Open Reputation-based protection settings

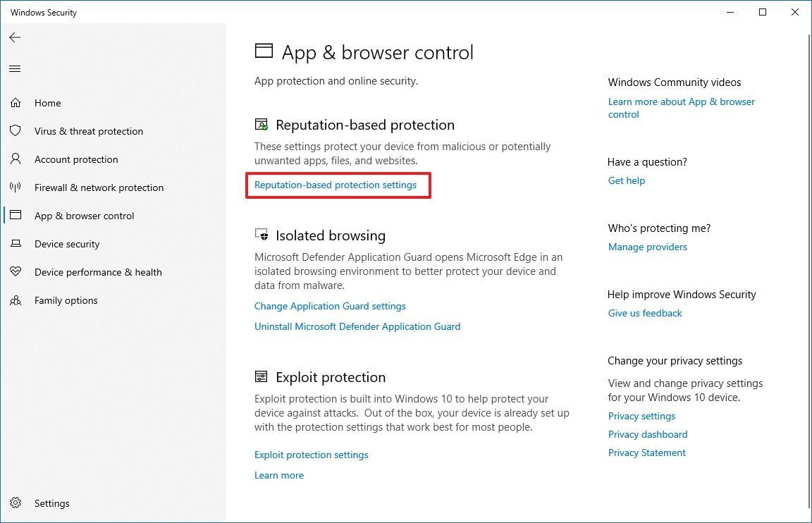[336, 185]
